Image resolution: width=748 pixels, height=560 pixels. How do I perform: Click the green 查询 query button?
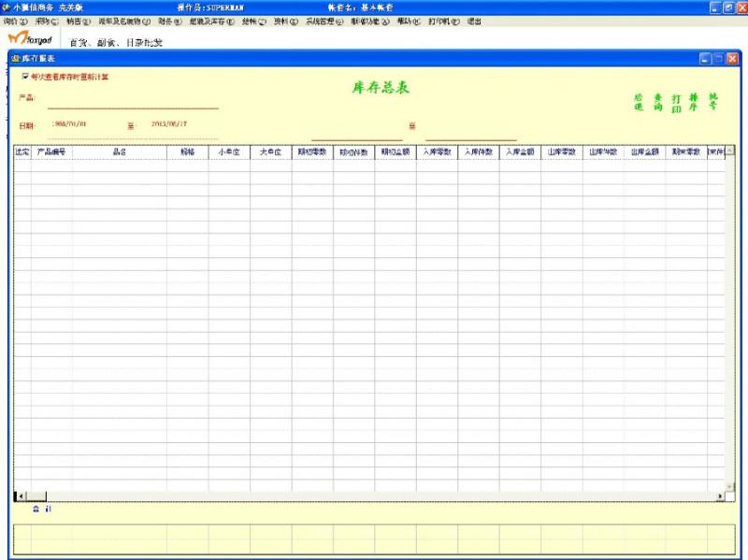tap(657, 102)
